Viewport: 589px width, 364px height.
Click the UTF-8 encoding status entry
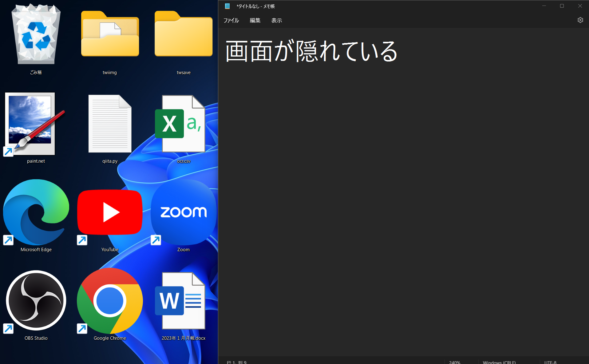tap(550, 362)
